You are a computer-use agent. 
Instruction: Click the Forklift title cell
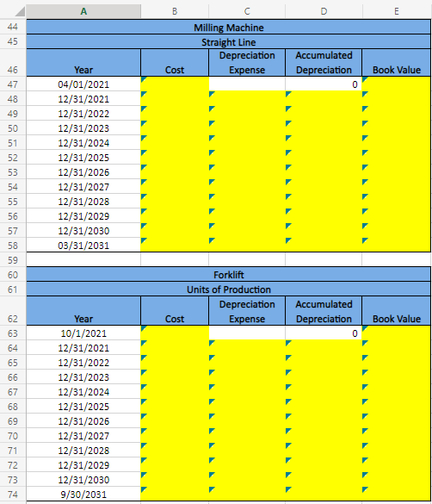(229, 275)
